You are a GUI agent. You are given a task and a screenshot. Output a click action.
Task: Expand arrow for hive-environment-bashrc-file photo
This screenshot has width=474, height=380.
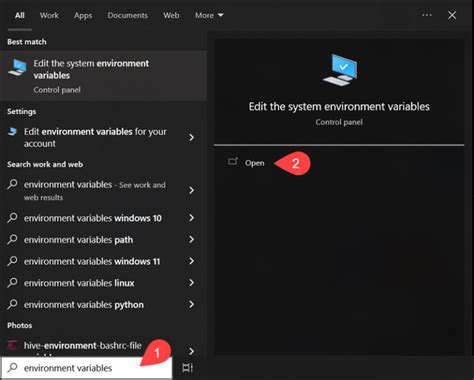[191, 351]
